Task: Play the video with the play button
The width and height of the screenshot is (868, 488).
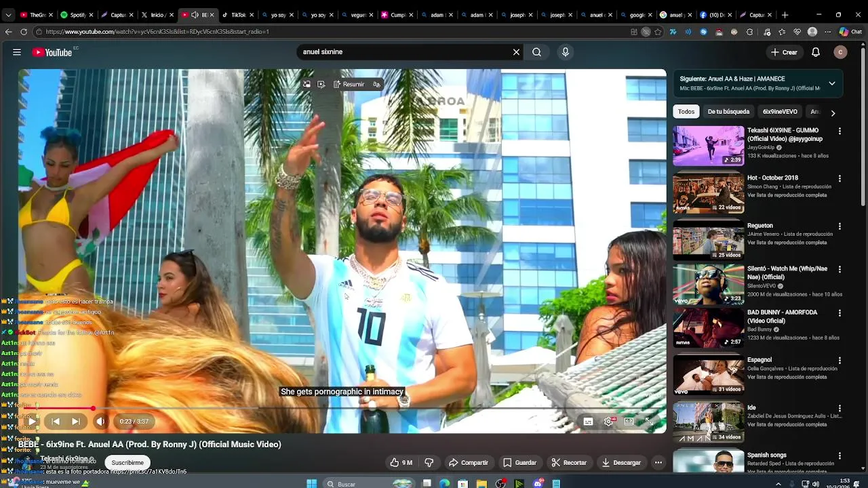Action: coord(32,422)
